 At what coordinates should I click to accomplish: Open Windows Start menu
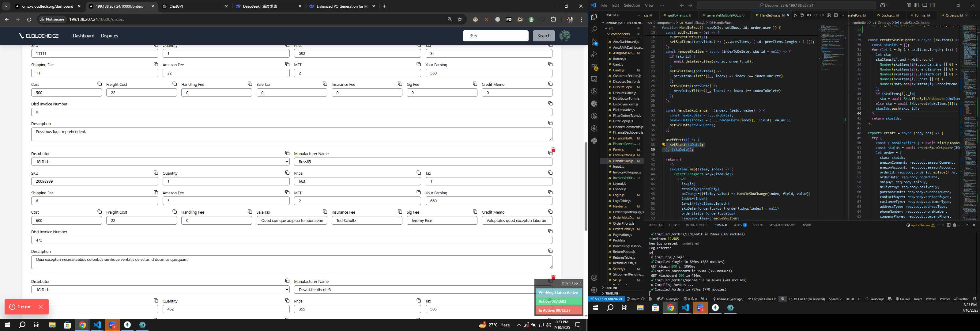[7, 325]
